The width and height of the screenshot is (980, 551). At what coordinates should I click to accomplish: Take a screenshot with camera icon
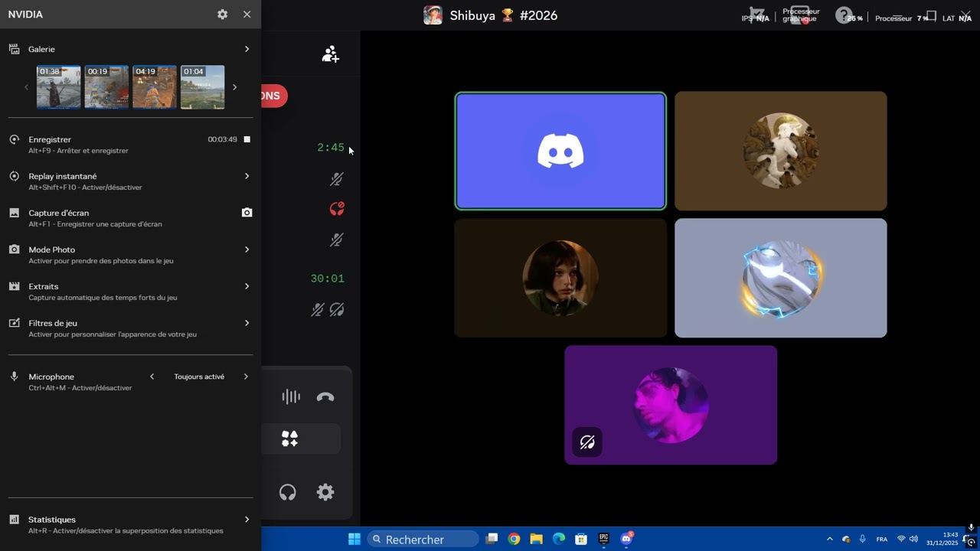point(247,213)
